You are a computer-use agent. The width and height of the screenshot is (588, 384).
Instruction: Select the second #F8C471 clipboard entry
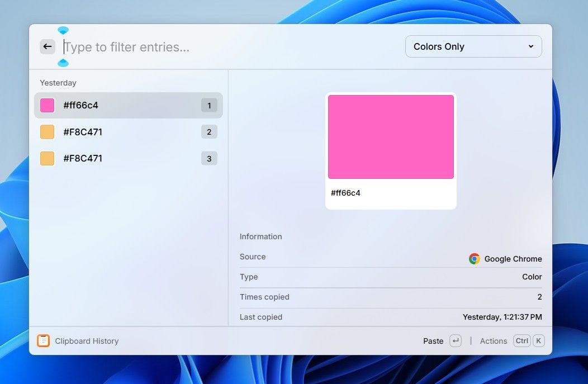click(123, 158)
